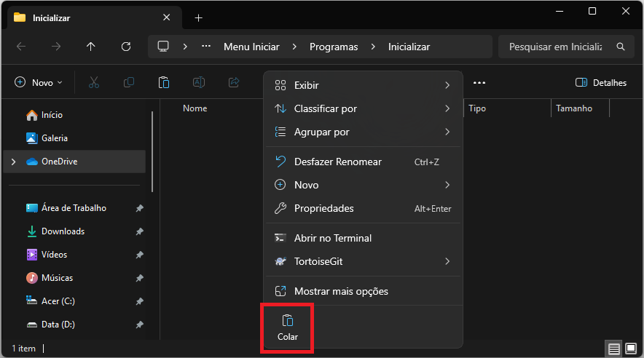Viewport: 644px width, 358px height.
Task: Expand the Exibir submenu
Action: (363, 86)
